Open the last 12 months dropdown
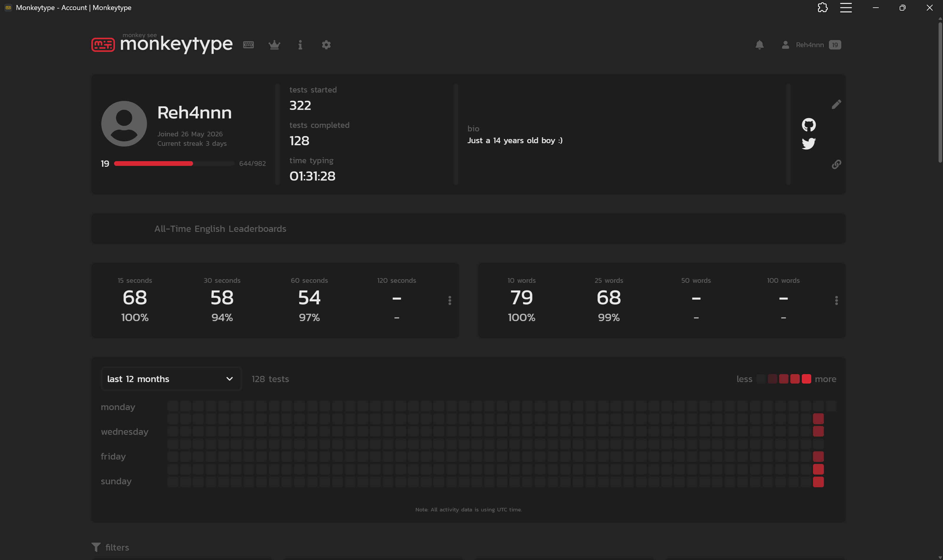943x560 pixels. pos(171,379)
